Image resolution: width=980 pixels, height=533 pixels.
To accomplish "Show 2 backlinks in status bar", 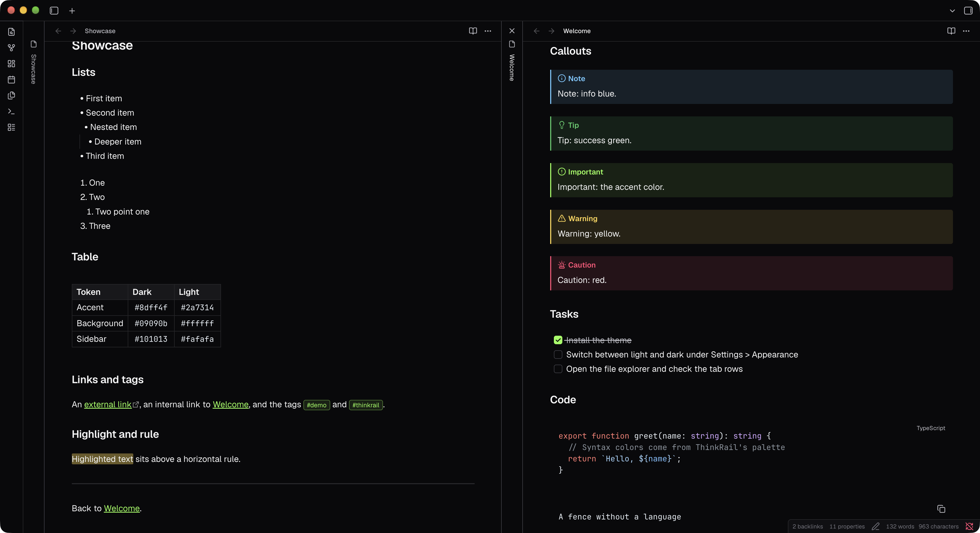I will pyautogui.click(x=807, y=527).
